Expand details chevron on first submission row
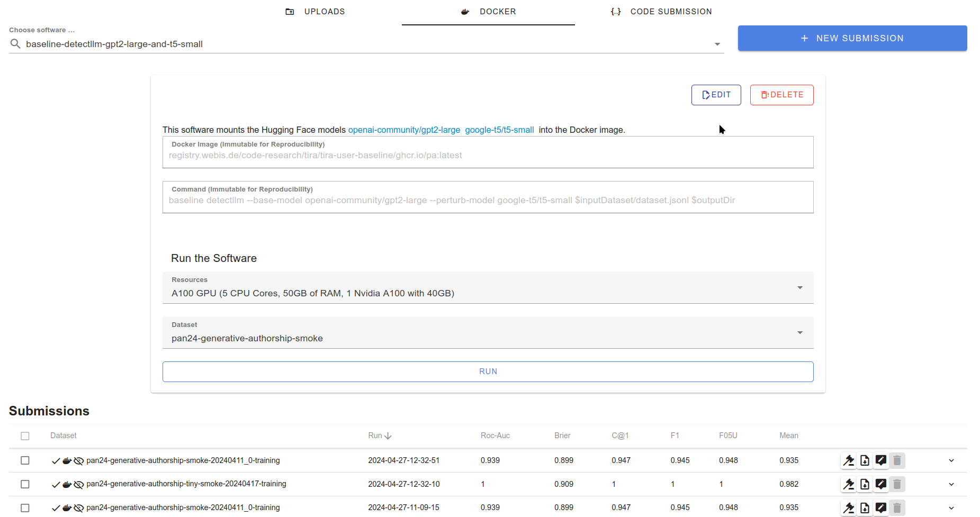980x517 pixels. 950,460
